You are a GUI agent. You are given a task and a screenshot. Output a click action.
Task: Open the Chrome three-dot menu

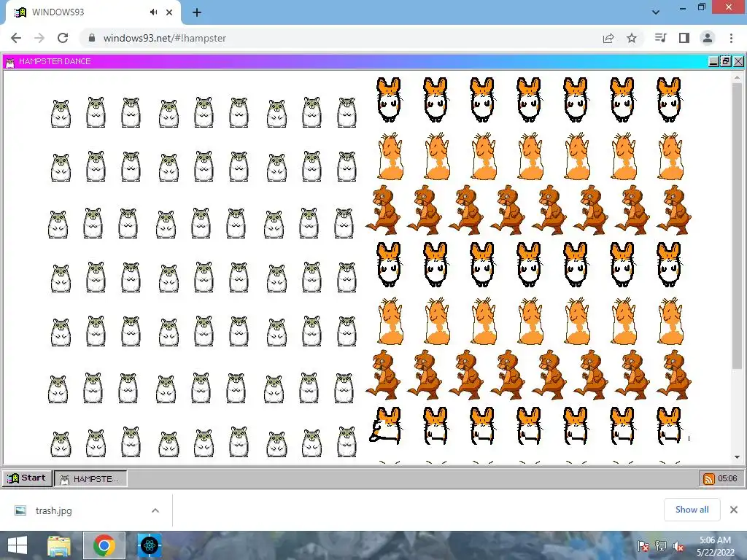(731, 38)
